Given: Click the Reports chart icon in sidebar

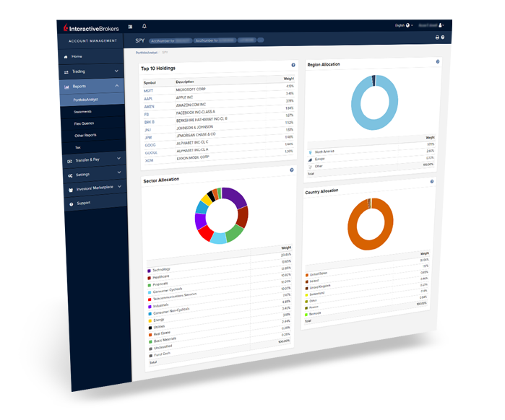Looking at the screenshot, I should pyautogui.click(x=66, y=87).
